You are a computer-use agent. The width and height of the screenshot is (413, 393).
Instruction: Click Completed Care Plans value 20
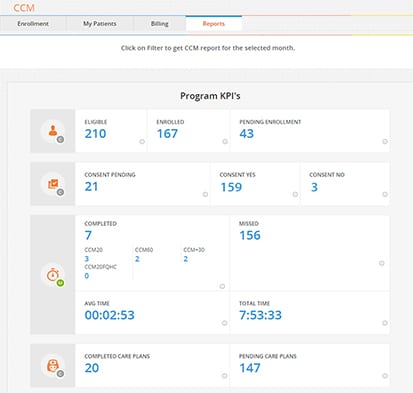92,368
